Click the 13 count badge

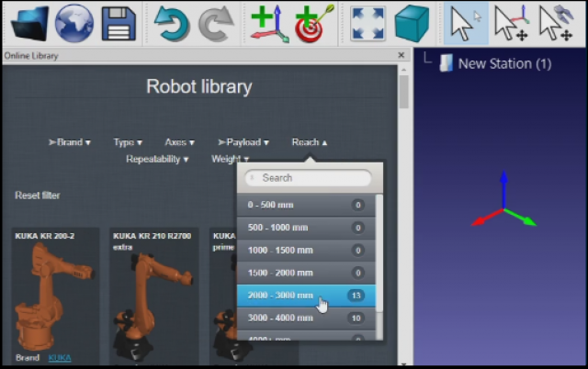(356, 296)
